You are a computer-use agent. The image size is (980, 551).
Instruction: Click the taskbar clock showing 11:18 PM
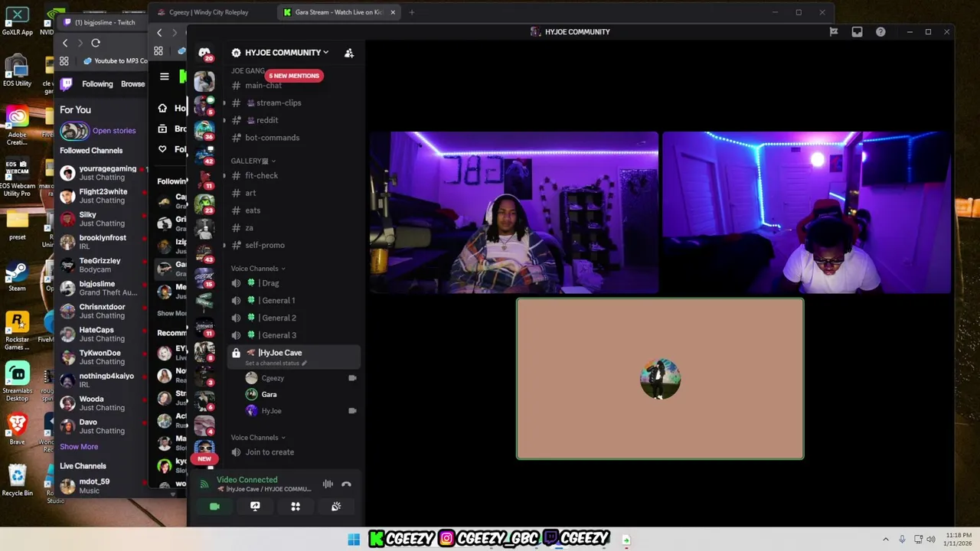point(959,540)
